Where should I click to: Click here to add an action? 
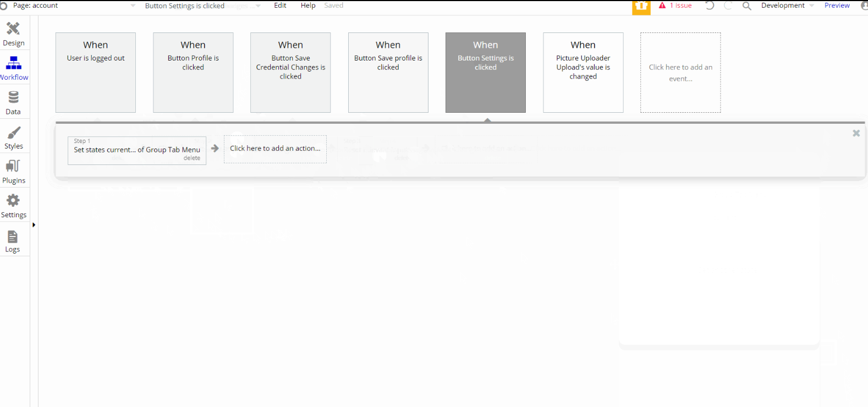coord(275,149)
